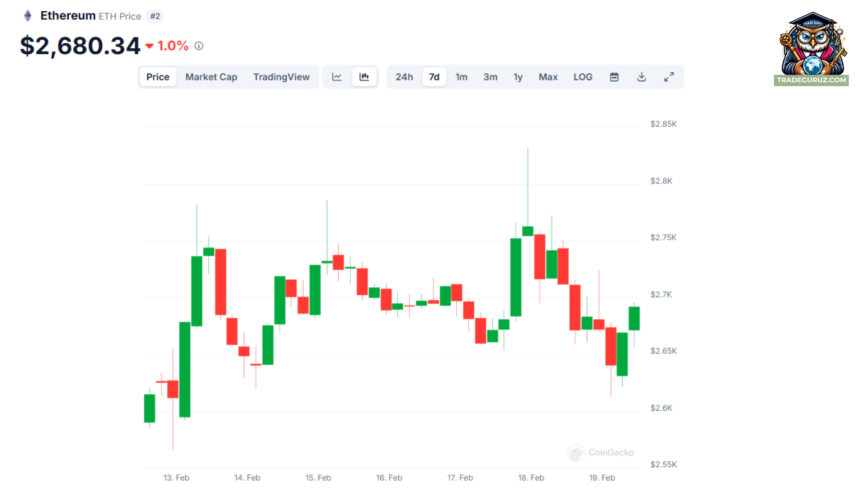Click the $2.85K axis label

point(663,124)
